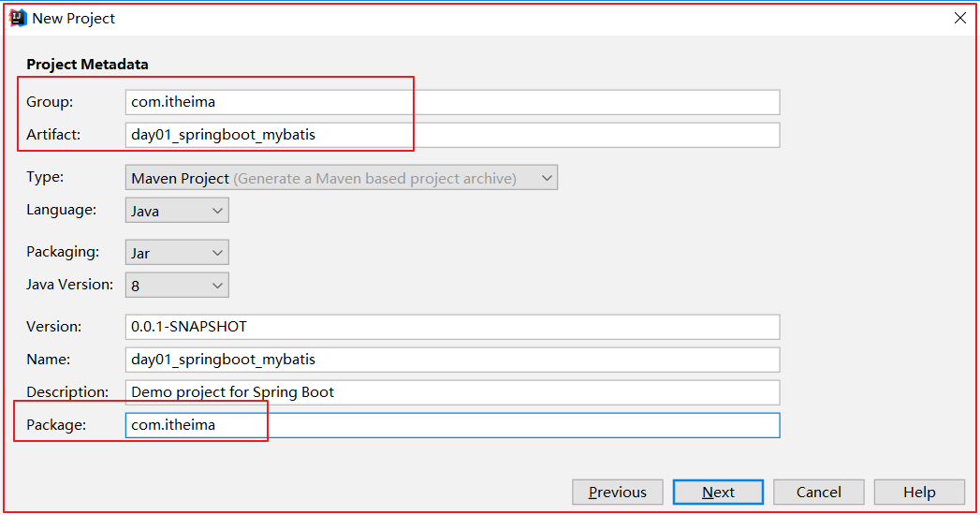Go back with the Previous button
Image resolution: width=980 pixels, height=515 pixels.
(618, 493)
